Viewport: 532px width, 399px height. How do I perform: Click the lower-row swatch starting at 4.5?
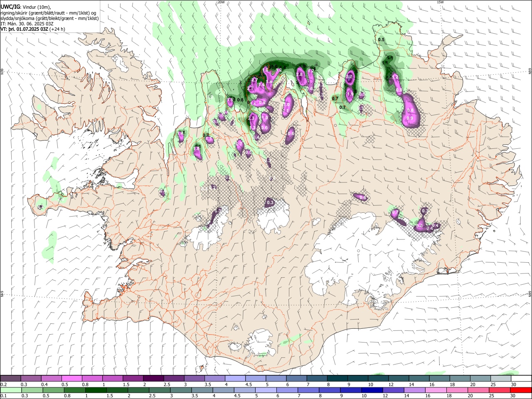pyautogui.click(x=245, y=390)
